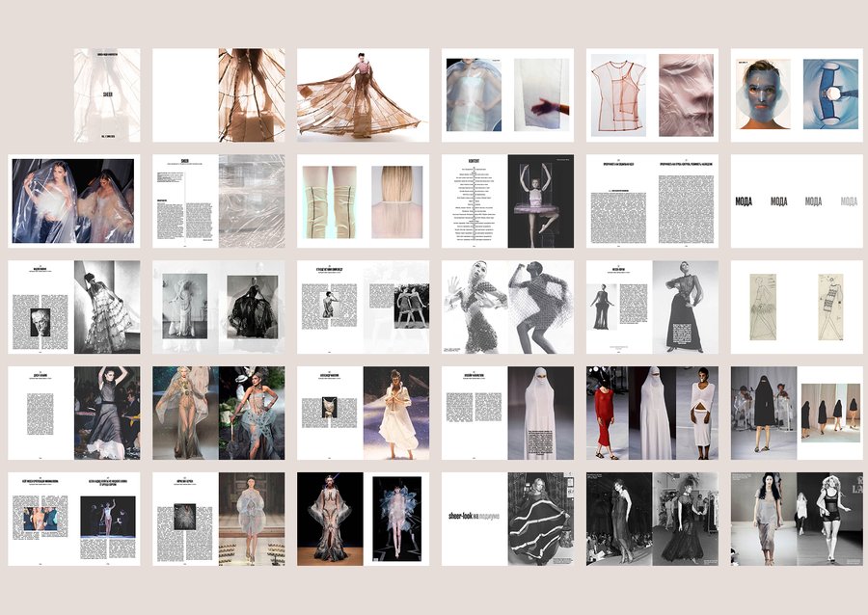
Task: Click the ornate costumes on black background spread
Action: click(x=363, y=520)
